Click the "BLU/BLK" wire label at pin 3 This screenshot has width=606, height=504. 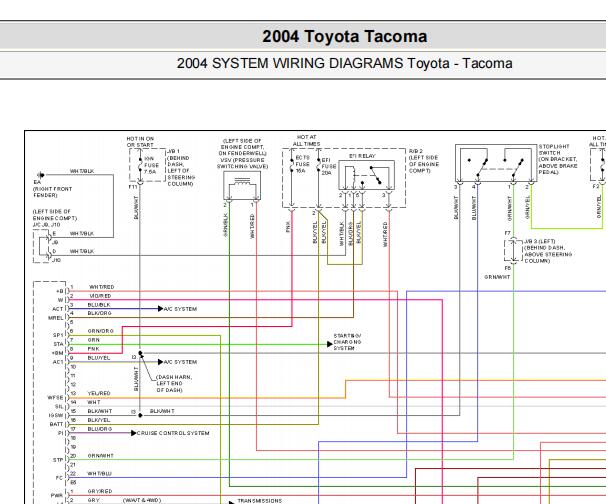coord(99,305)
